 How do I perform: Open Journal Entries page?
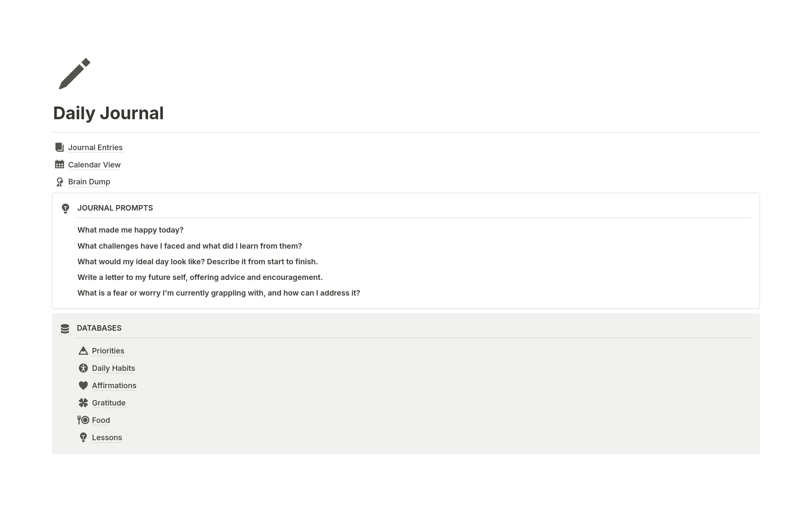point(95,147)
